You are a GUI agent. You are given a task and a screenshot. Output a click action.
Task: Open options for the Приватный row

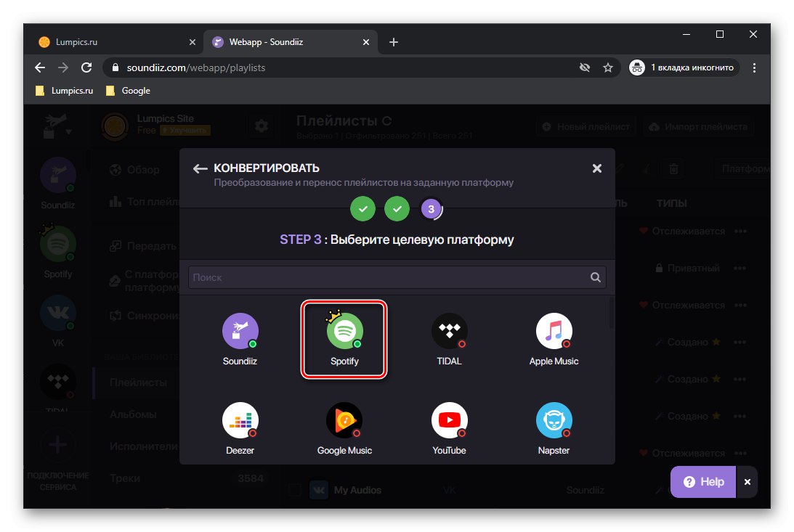click(740, 269)
